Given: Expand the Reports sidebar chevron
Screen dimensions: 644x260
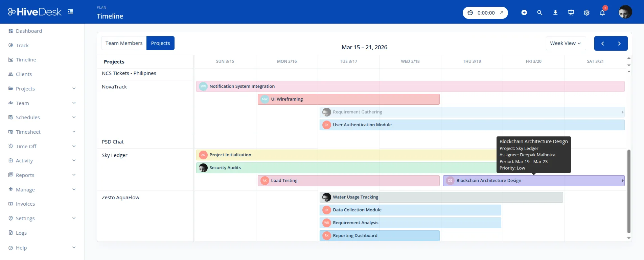Looking at the screenshot, I should (74, 175).
